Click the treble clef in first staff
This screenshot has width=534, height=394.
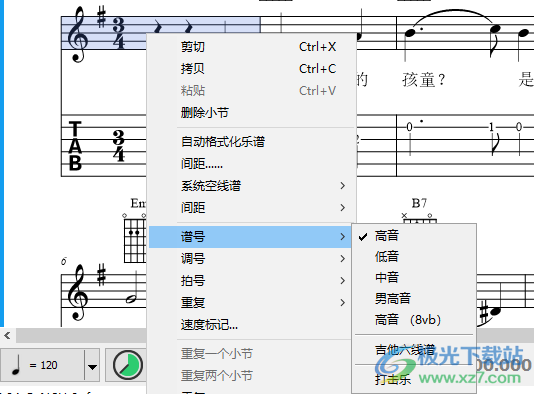78,35
